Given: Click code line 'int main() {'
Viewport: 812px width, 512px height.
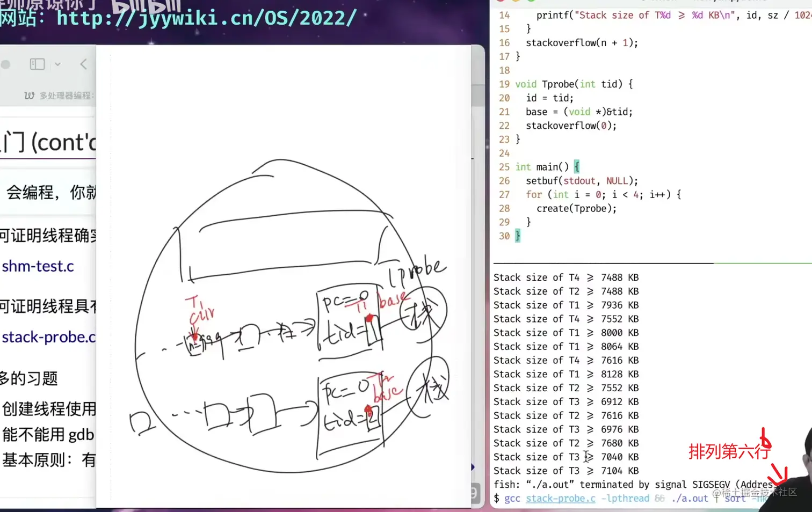Looking at the screenshot, I should 547,167.
